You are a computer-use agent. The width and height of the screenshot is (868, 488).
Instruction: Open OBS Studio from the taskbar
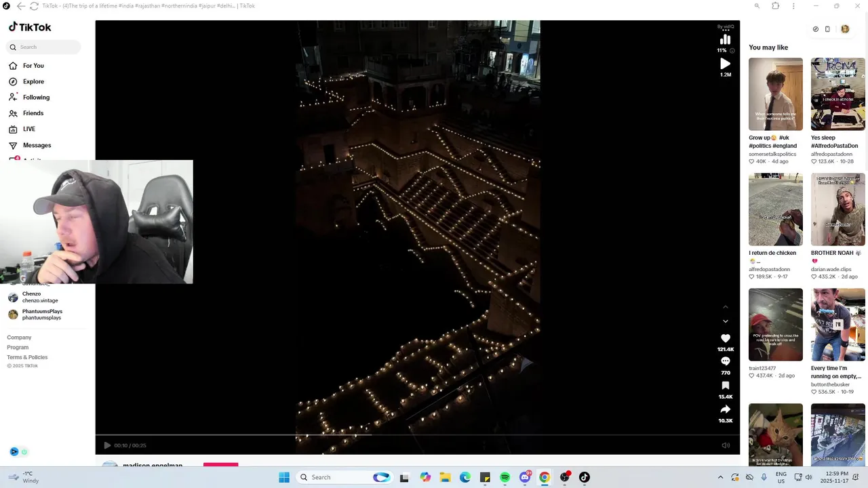(565, 477)
